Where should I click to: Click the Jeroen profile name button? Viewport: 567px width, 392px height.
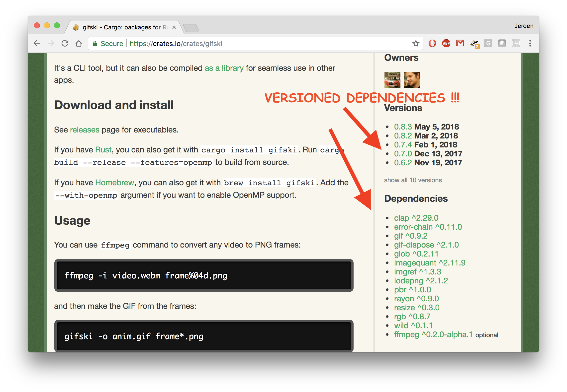(524, 26)
